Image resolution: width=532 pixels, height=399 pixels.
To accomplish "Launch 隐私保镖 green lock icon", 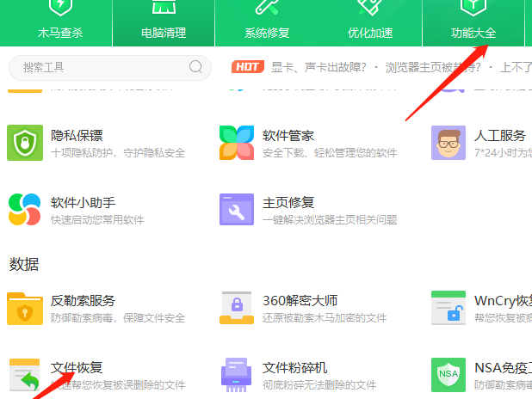I will pos(25,143).
